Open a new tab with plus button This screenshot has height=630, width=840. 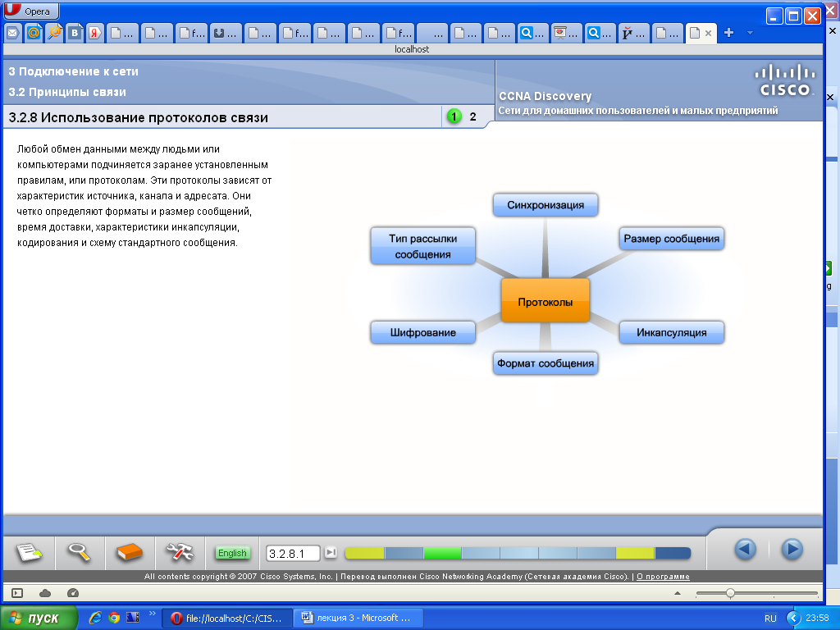click(x=728, y=33)
